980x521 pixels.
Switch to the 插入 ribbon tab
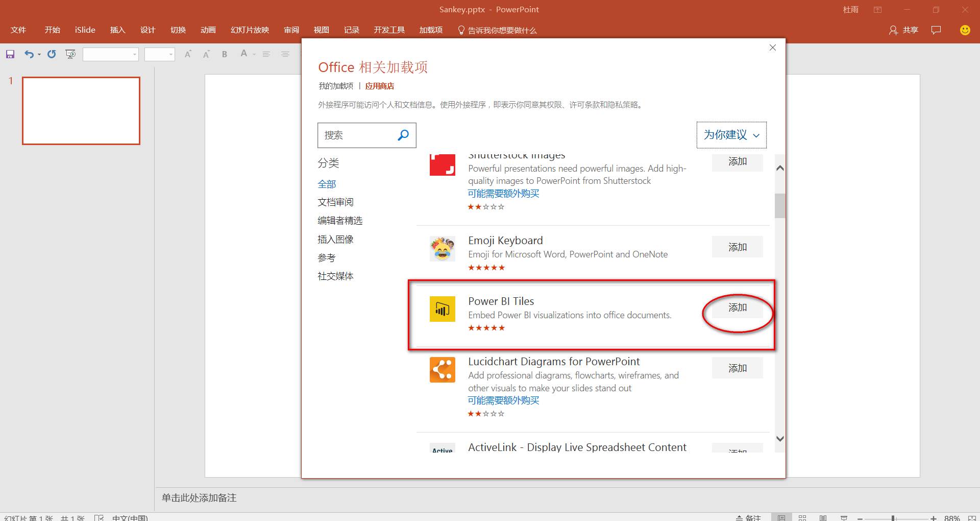pos(118,30)
